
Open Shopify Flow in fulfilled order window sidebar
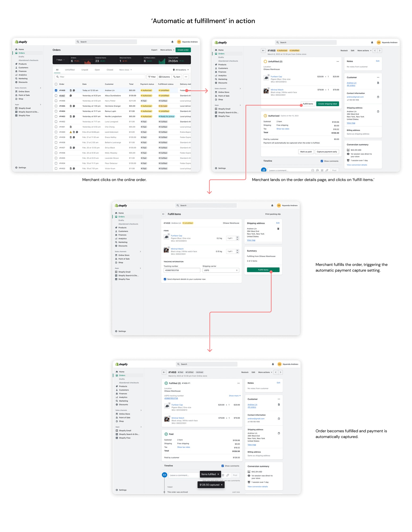point(124,438)
